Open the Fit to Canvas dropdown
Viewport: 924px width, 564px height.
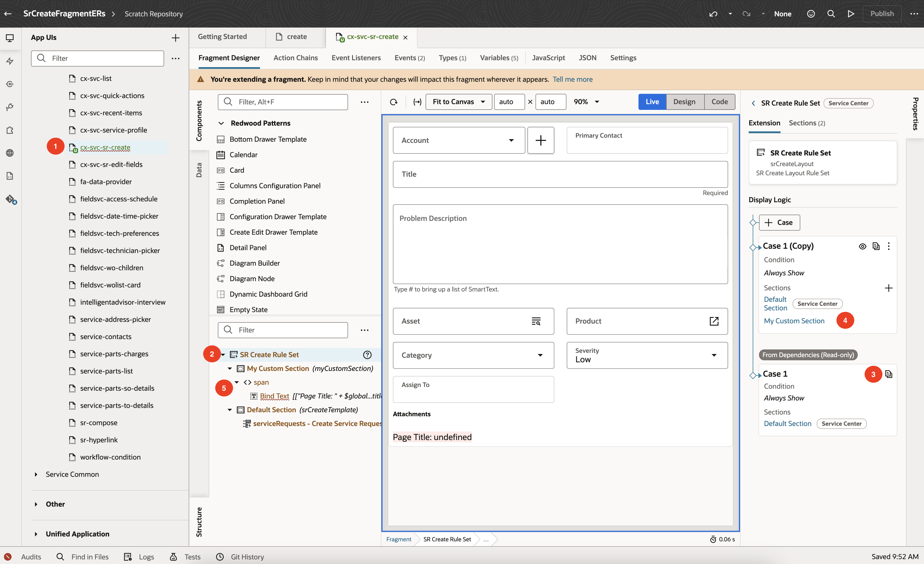(x=458, y=102)
